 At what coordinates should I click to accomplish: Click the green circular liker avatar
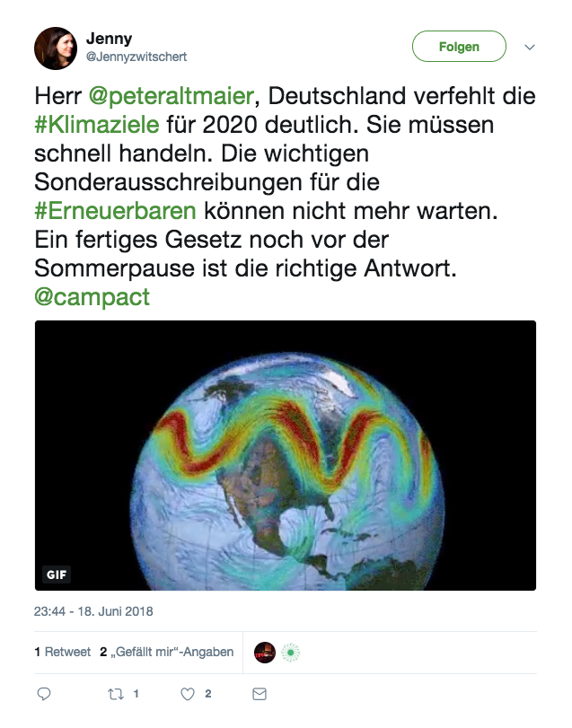click(289, 653)
